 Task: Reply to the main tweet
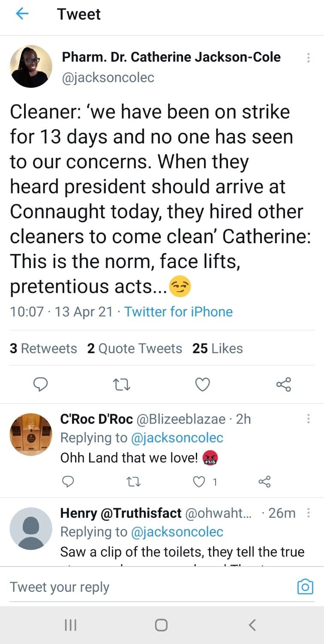[x=40, y=385]
